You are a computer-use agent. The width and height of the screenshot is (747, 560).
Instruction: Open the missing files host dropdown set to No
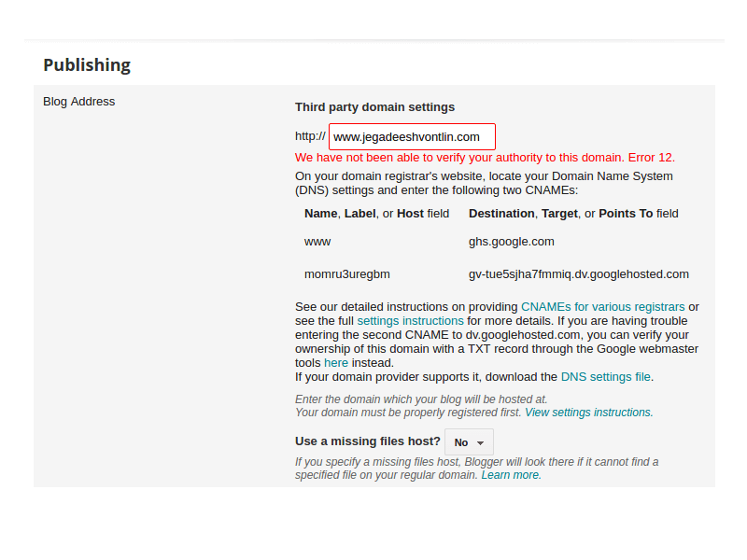469,442
